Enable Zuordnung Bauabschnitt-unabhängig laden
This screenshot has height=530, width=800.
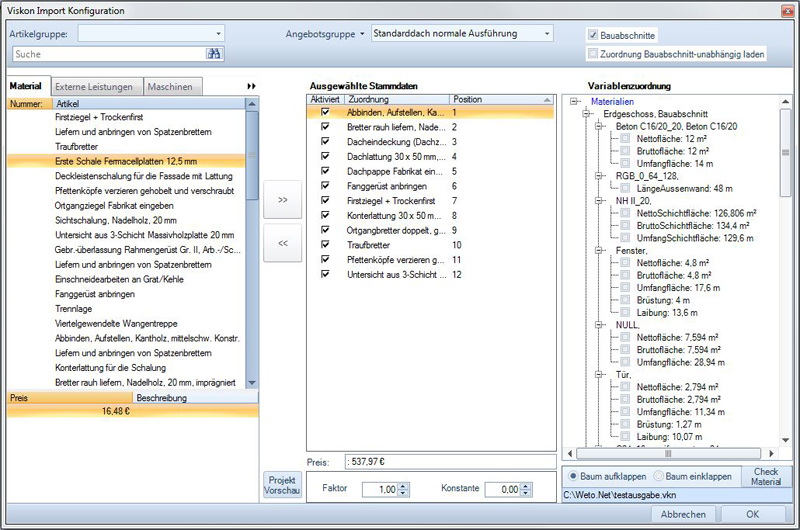click(594, 54)
